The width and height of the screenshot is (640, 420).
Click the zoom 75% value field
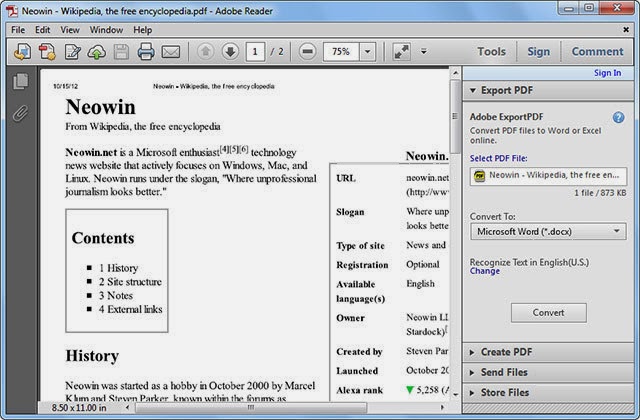(x=341, y=51)
